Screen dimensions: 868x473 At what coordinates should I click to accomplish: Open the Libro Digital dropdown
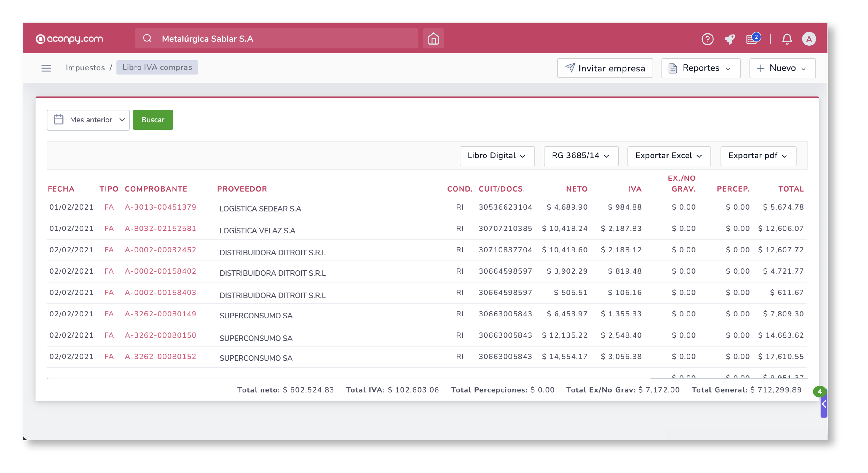(x=497, y=156)
